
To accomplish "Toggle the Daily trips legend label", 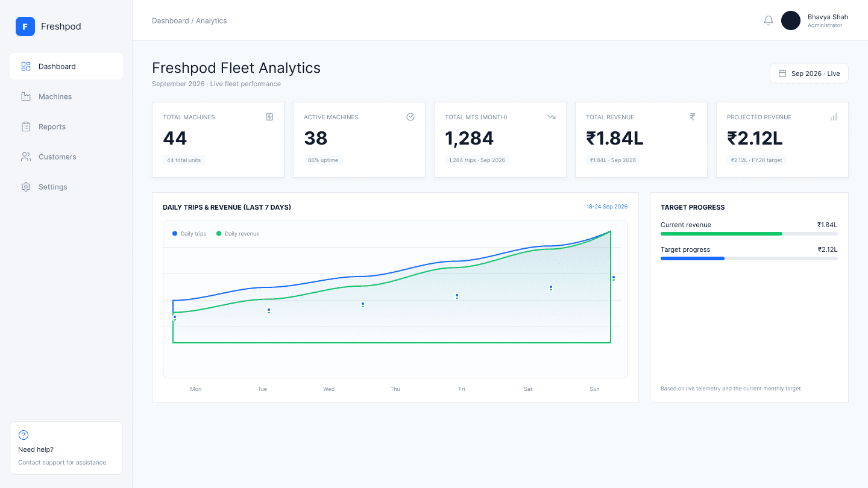I will click(x=193, y=234).
